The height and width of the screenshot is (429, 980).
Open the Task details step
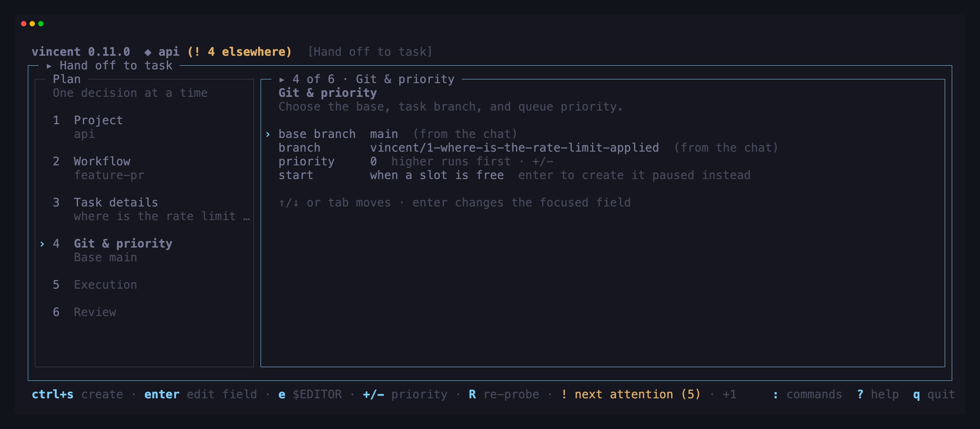pyautogui.click(x=116, y=203)
